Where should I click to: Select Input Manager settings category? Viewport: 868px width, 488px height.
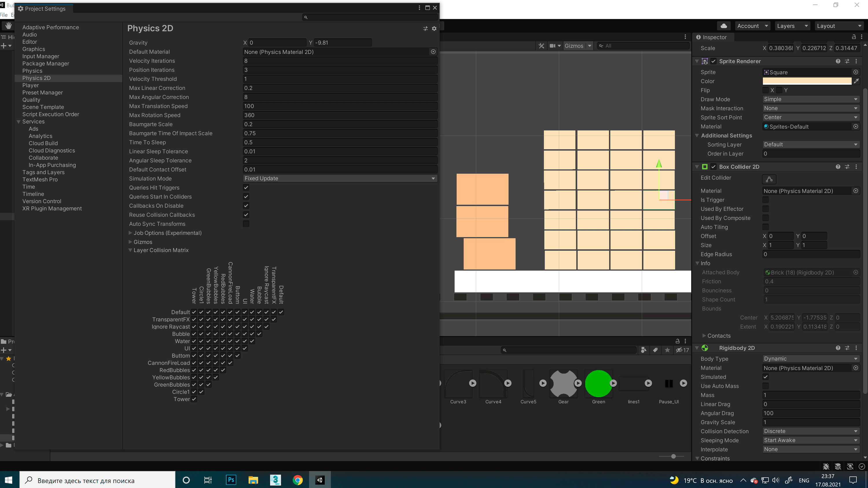(41, 56)
